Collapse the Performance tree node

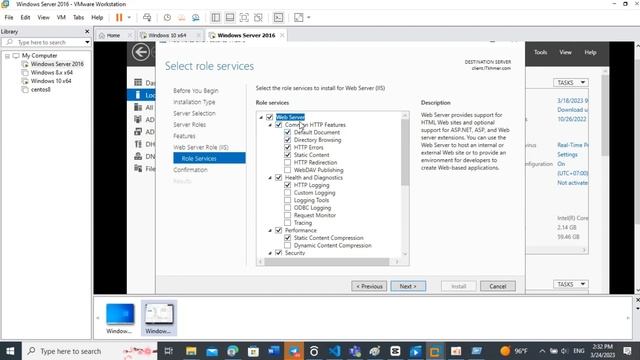pyautogui.click(x=270, y=231)
